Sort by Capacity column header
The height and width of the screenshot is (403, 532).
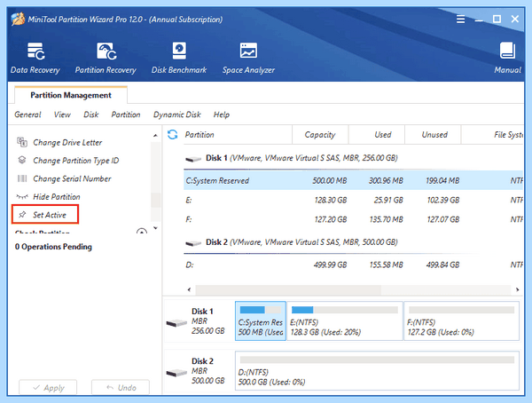(319, 135)
